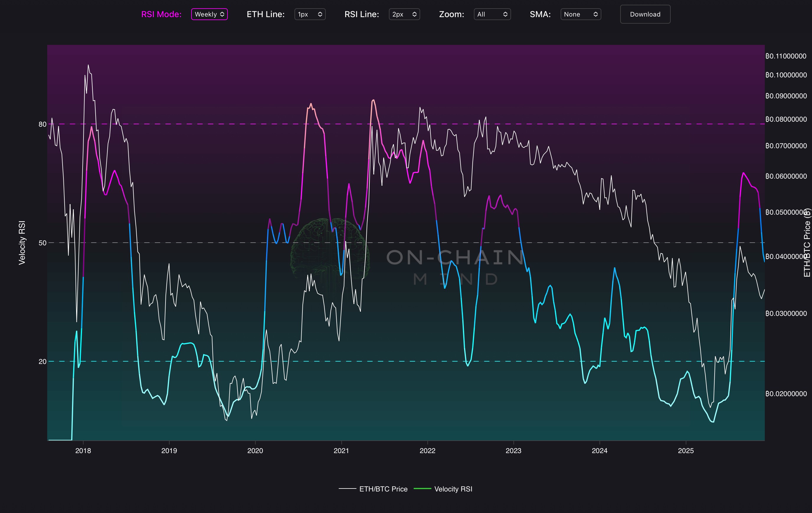Click the 2024 x-axis tick label
The width and height of the screenshot is (812, 513).
(599, 451)
